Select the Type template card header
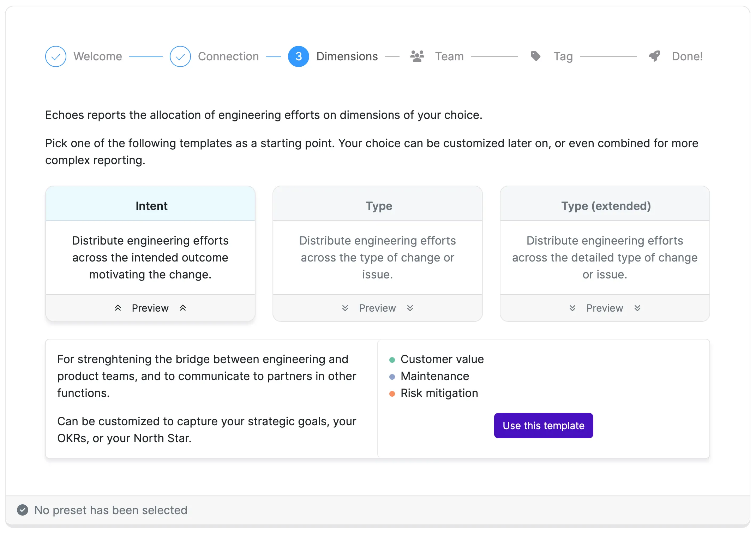This screenshot has height=535, width=756. click(x=378, y=204)
